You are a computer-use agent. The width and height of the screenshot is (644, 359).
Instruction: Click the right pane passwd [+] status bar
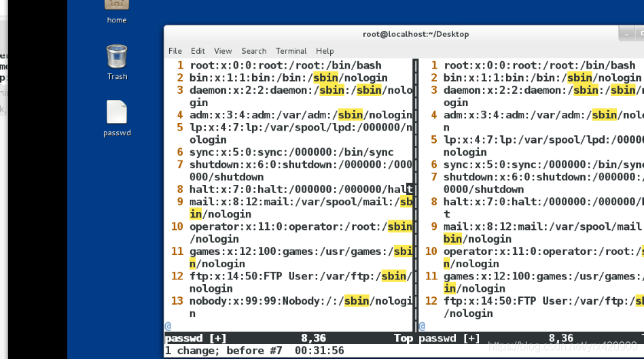coord(531,338)
